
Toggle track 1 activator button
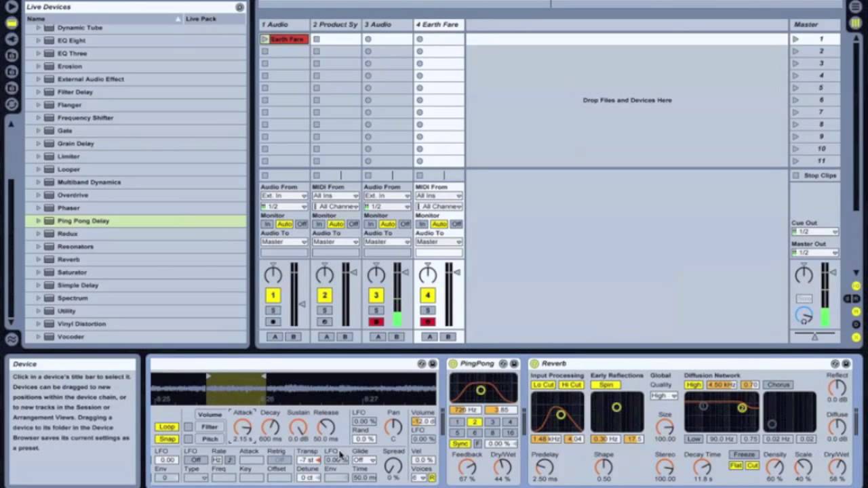(x=273, y=295)
